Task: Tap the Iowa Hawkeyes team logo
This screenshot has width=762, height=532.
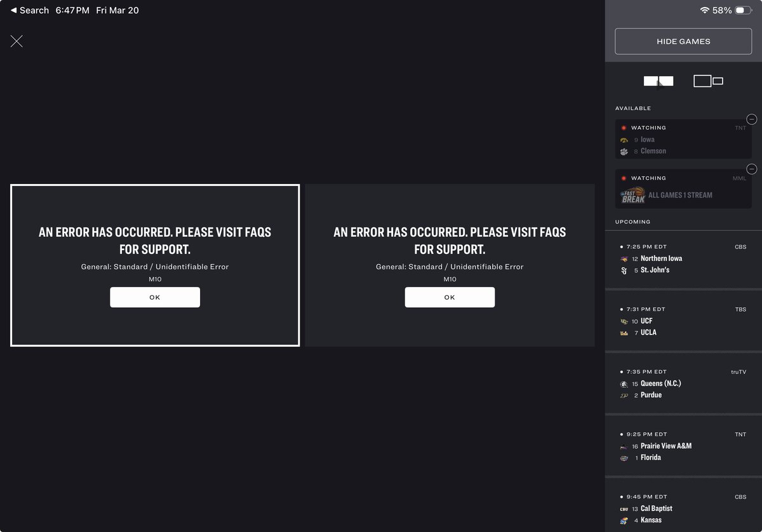Action: [x=624, y=140]
